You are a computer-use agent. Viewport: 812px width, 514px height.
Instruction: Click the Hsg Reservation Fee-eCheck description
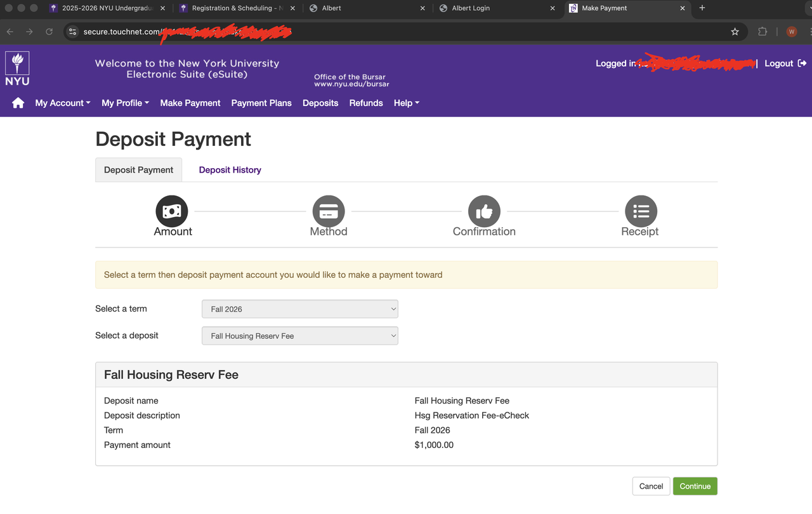tap(472, 416)
